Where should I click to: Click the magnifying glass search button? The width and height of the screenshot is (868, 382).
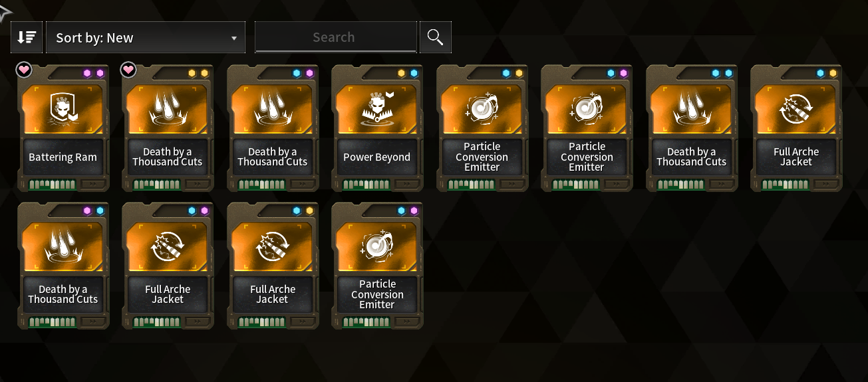point(436,38)
